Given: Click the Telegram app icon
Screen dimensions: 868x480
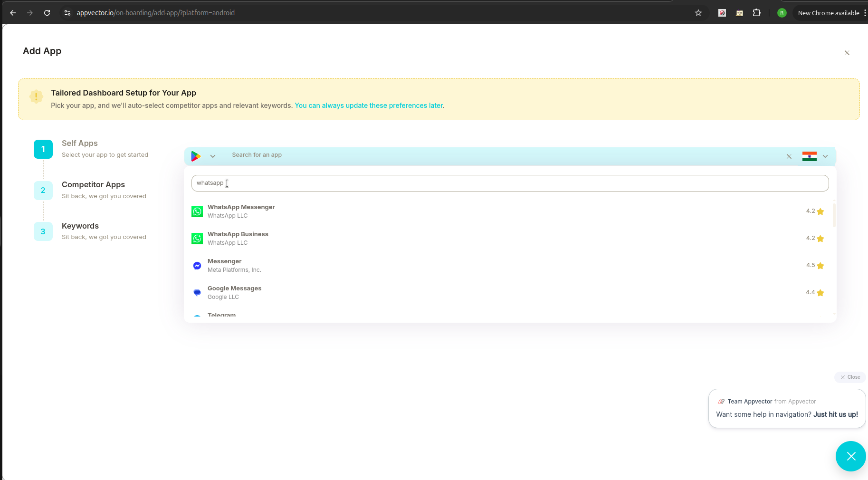Looking at the screenshot, I should coord(197,315).
